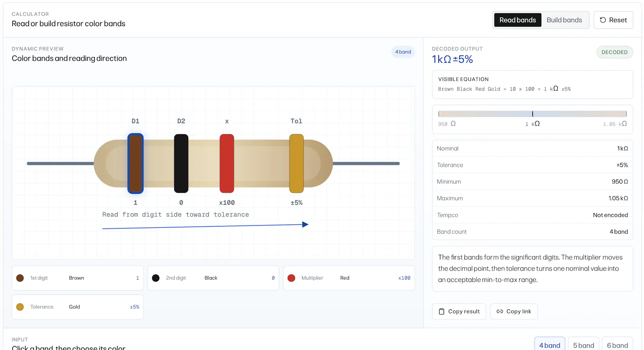The height and width of the screenshot is (350, 644).
Task: Click the clipboard icon in Copy result
Action: pos(442,311)
